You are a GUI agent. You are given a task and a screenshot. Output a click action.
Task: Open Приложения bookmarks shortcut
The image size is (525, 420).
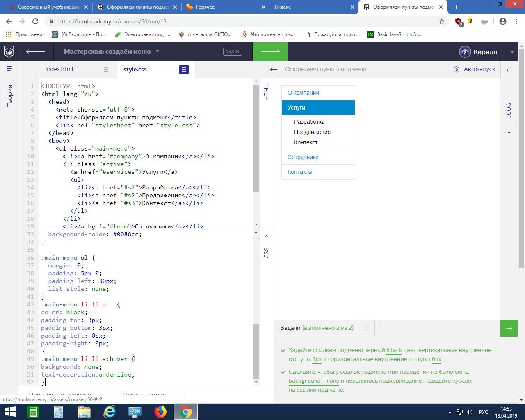25,34
